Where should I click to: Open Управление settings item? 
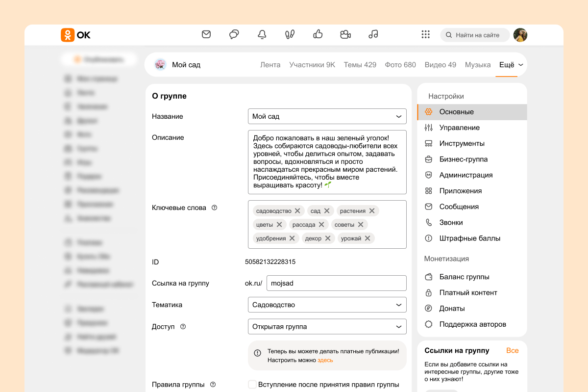tap(472, 128)
